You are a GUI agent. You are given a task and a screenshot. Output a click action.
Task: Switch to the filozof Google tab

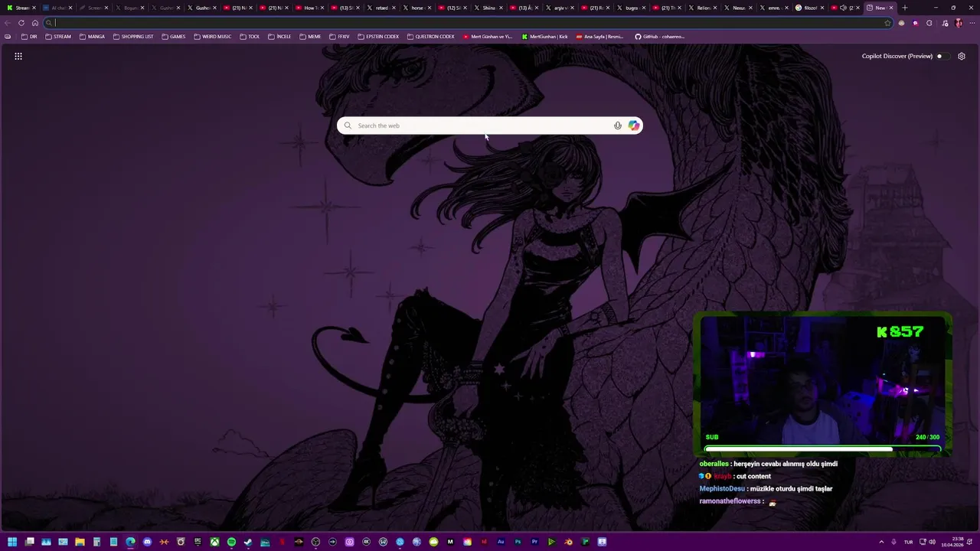point(808,8)
